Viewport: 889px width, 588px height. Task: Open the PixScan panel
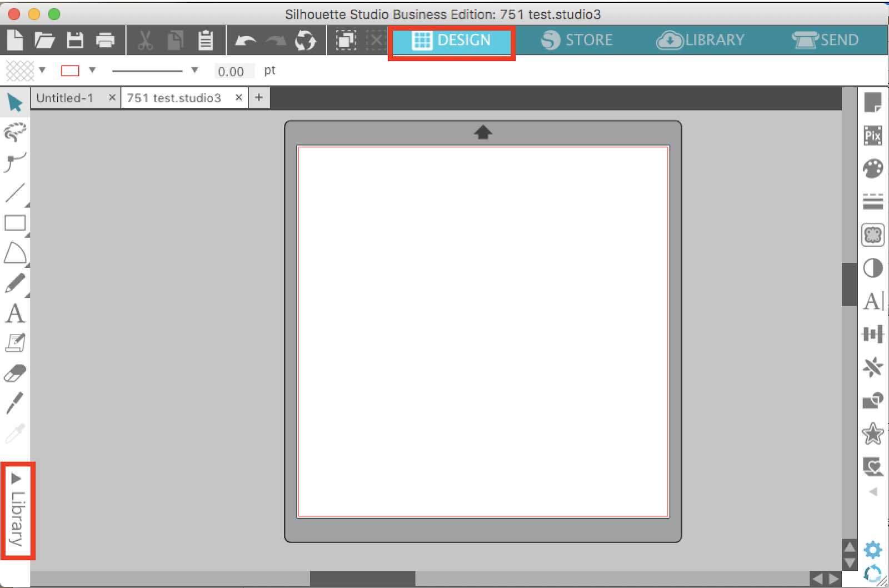pos(873,135)
